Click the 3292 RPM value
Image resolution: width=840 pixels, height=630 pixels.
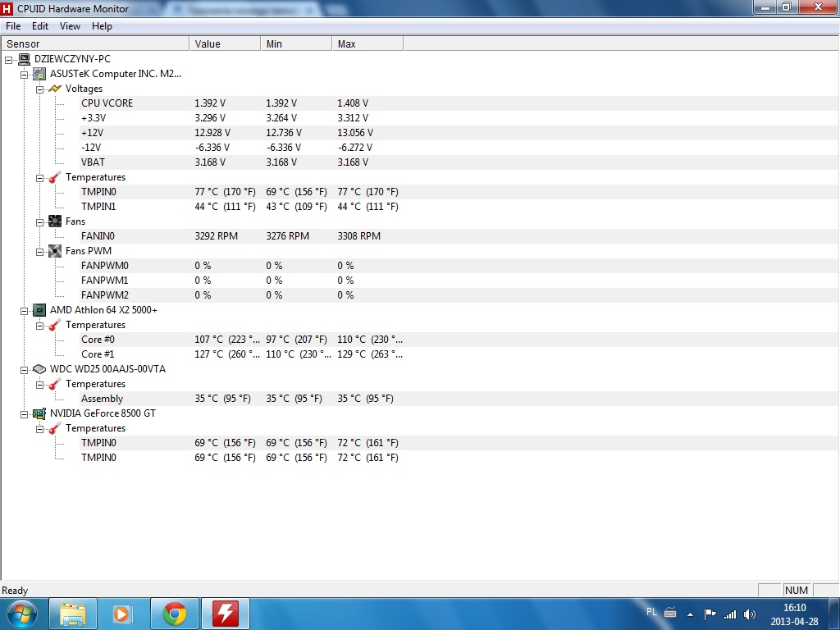pyautogui.click(x=216, y=236)
